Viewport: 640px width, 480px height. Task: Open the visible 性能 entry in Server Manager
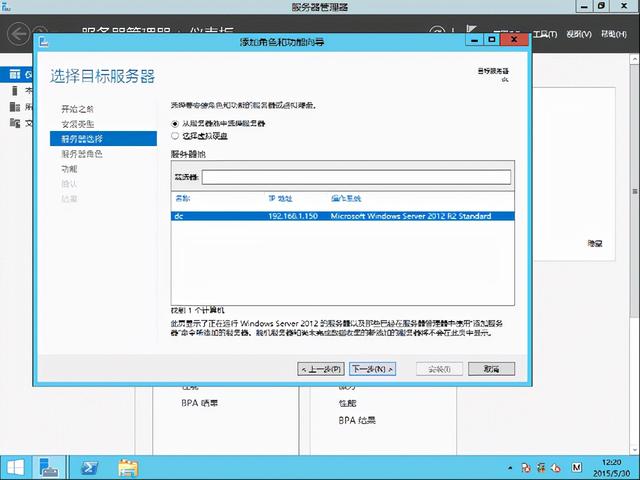(x=347, y=403)
